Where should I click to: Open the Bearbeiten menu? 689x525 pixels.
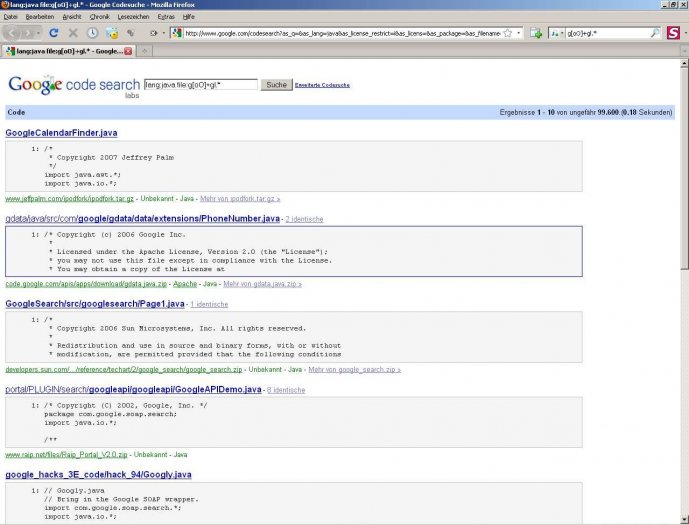(x=40, y=17)
